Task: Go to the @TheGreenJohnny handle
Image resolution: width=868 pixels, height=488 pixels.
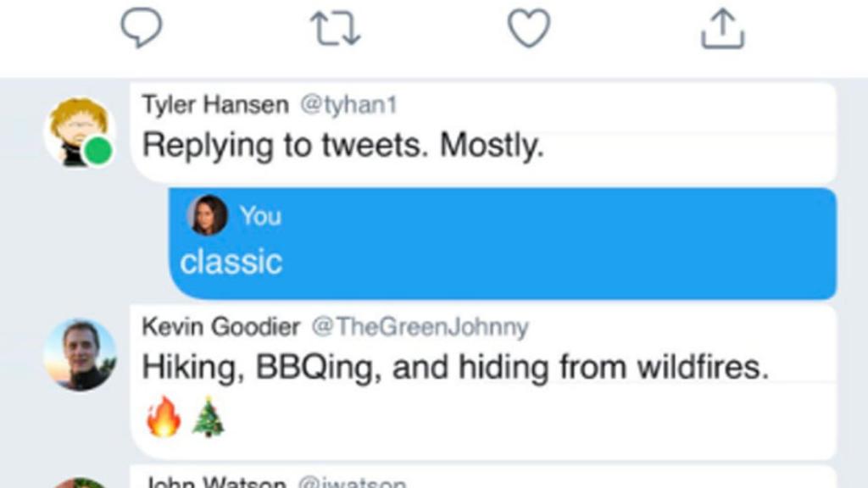Action: tap(420, 326)
